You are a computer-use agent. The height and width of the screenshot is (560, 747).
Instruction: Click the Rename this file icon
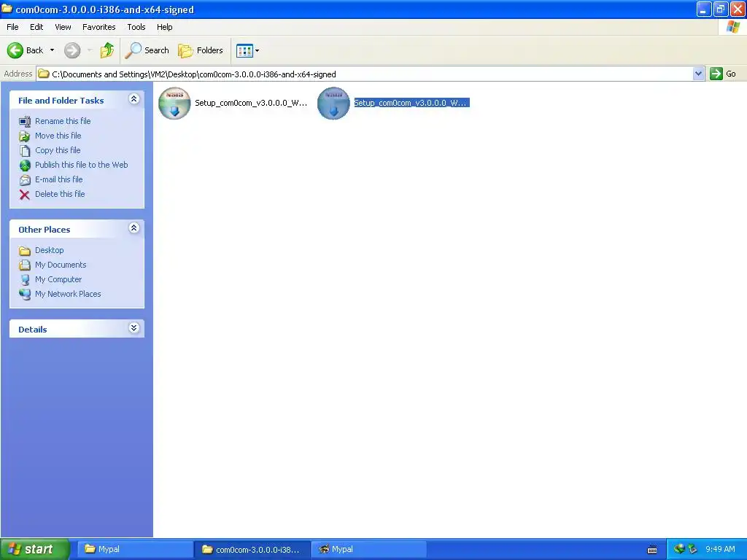click(x=25, y=122)
